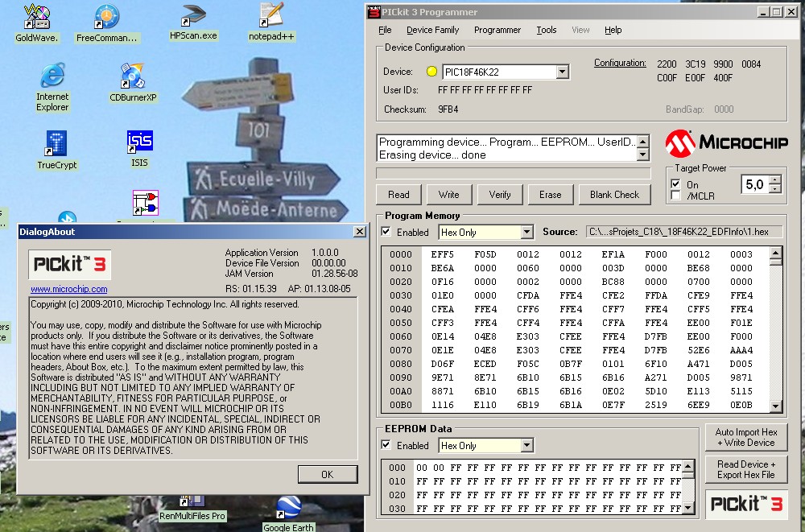The image size is (805, 532).
Task: Toggle EEPROM Data Enabled checkbox
Action: [386, 445]
